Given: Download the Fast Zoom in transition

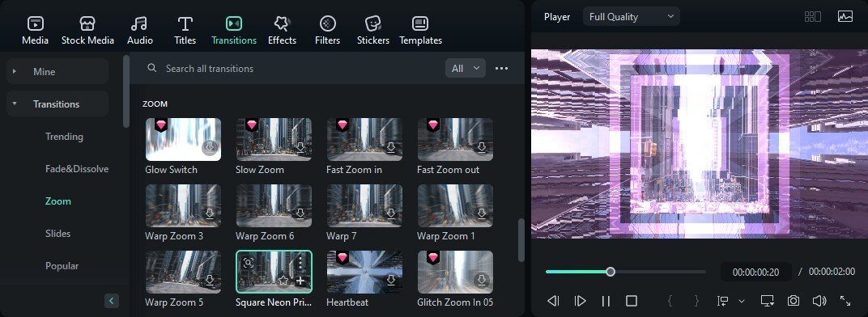Looking at the screenshot, I should (x=391, y=147).
